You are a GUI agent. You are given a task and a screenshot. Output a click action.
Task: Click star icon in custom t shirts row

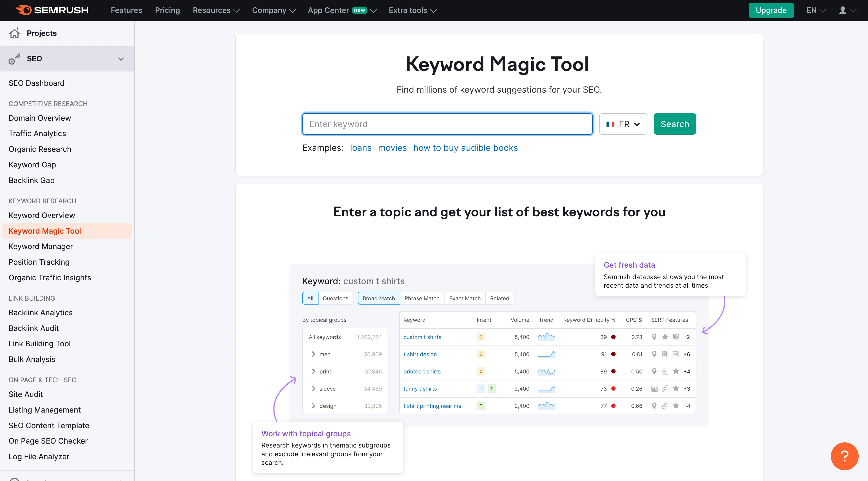(665, 337)
